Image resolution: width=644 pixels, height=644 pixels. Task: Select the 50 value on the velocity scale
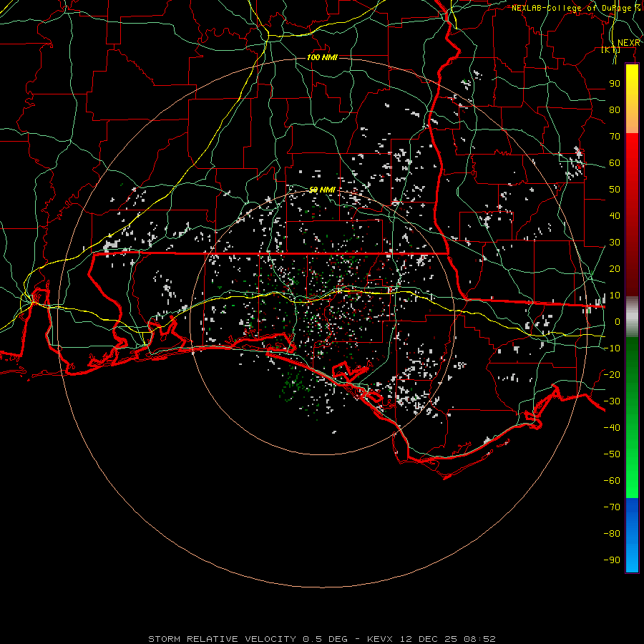click(615, 190)
